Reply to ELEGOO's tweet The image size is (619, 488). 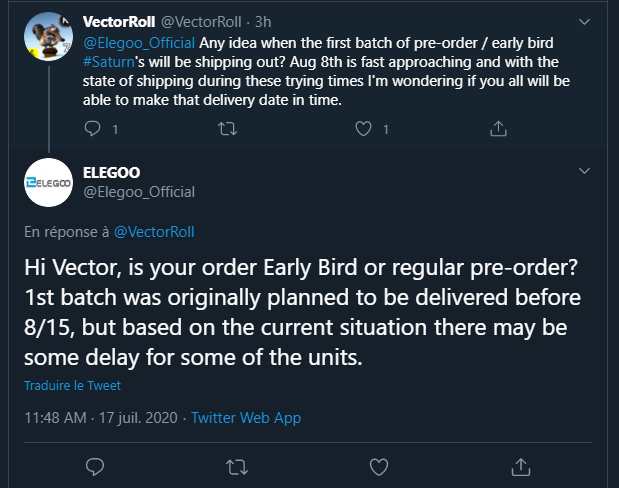(x=94, y=466)
